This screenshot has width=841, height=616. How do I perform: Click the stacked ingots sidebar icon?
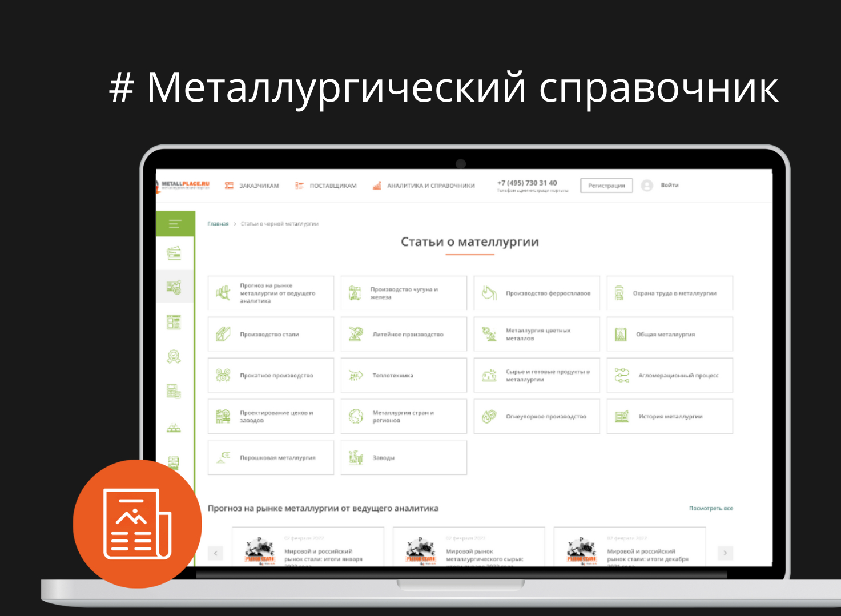coord(174,427)
